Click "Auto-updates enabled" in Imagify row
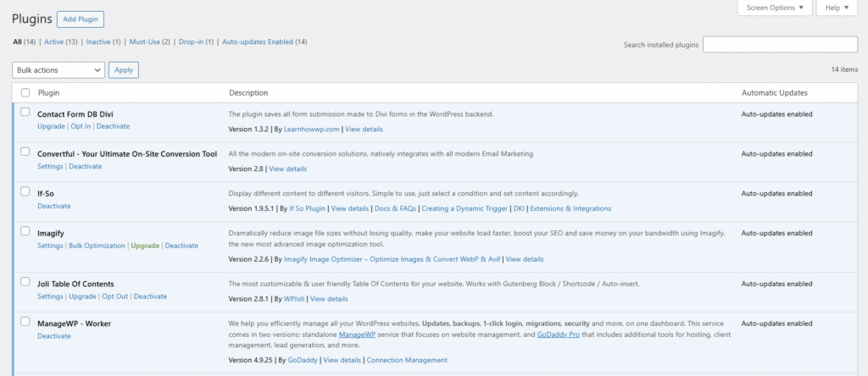The image size is (868, 376). [x=777, y=234]
